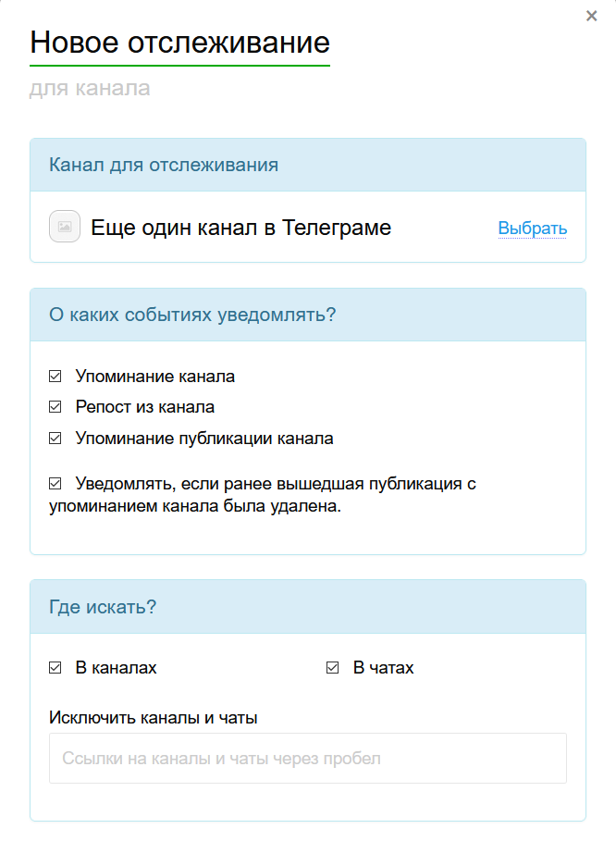
Task: Uncheck the В каналах checkbox
Action: pos(55,667)
